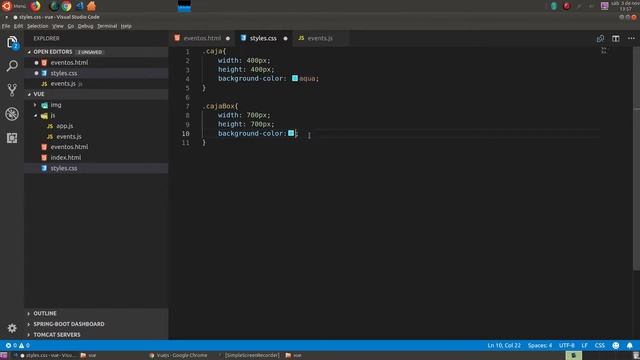Viewport: 640px width, 360px height.
Task: Open the More Actions ellipsis in editor
Action: [631, 38]
